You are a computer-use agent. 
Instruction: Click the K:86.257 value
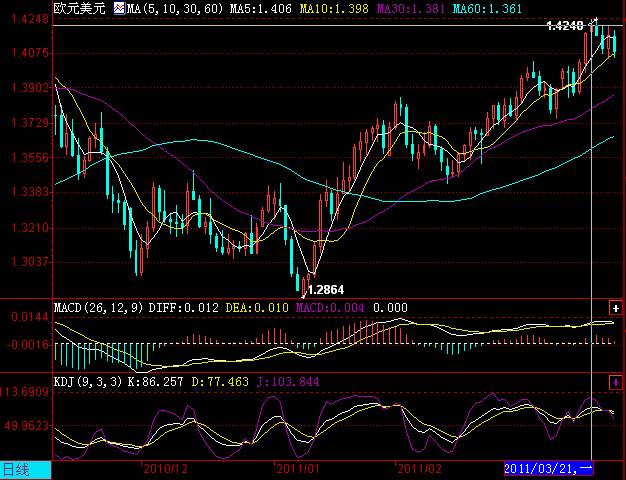point(155,382)
